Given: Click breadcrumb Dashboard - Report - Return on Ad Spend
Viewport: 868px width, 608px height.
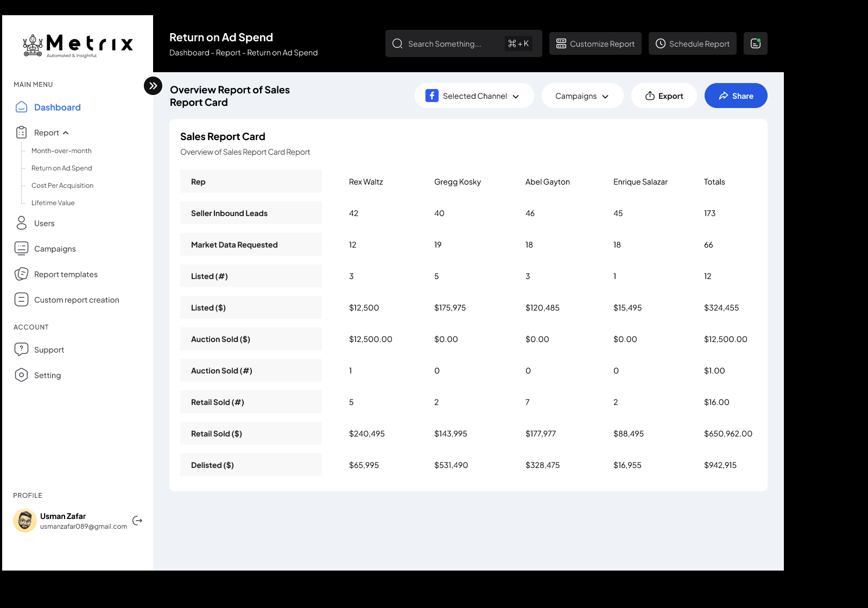Looking at the screenshot, I should tap(243, 53).
